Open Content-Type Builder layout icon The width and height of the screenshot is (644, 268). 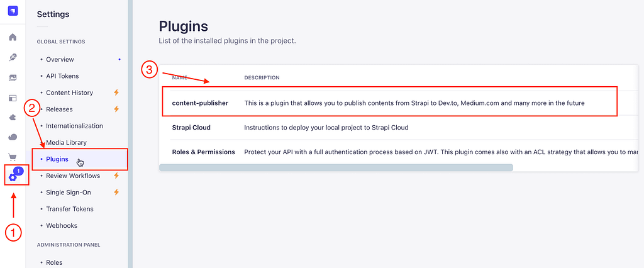13,98
